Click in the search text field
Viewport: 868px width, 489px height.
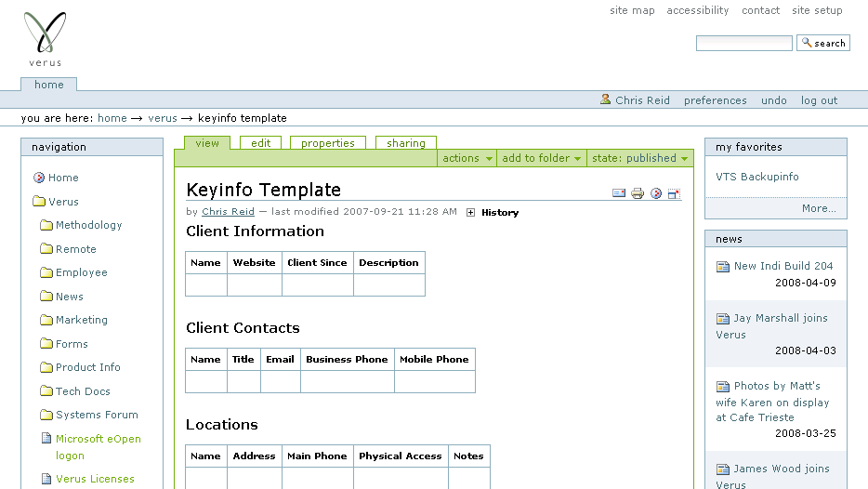(x=743, y=44)
